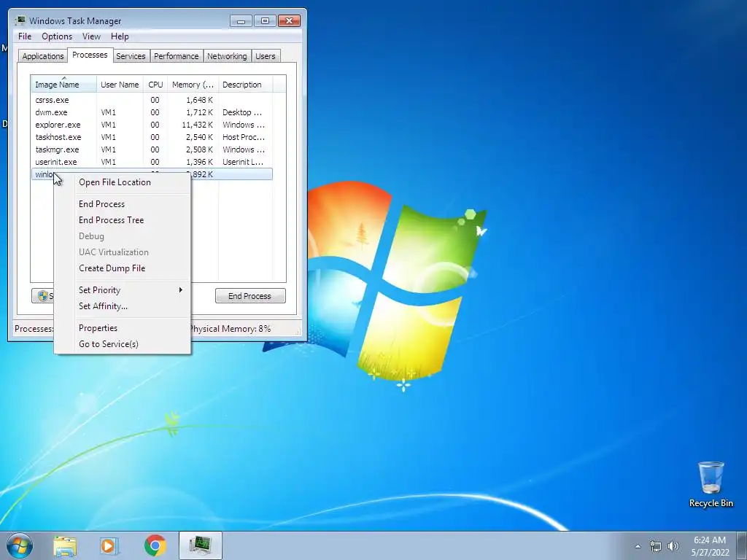Open the Recycle Bin desktop icon
Image resolution: width=747 pixels, height=560 pixels.
[711, 484]
